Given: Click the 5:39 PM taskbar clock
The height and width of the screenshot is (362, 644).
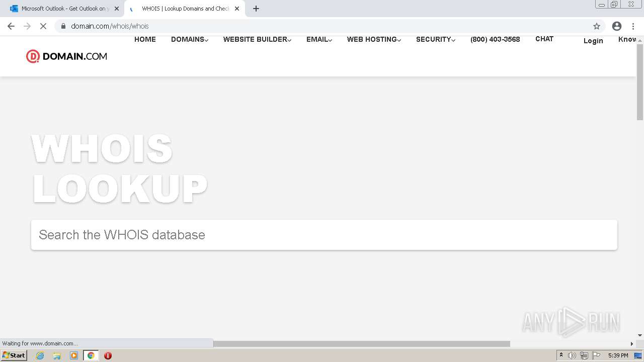Looking at the screenshot, I should coord(618,355).
